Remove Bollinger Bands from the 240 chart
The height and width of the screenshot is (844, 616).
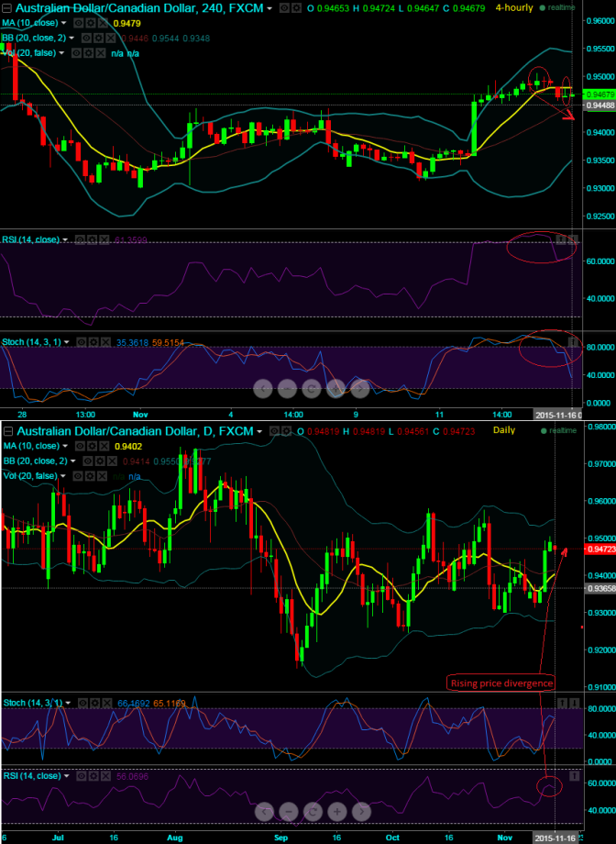point(109,39)
